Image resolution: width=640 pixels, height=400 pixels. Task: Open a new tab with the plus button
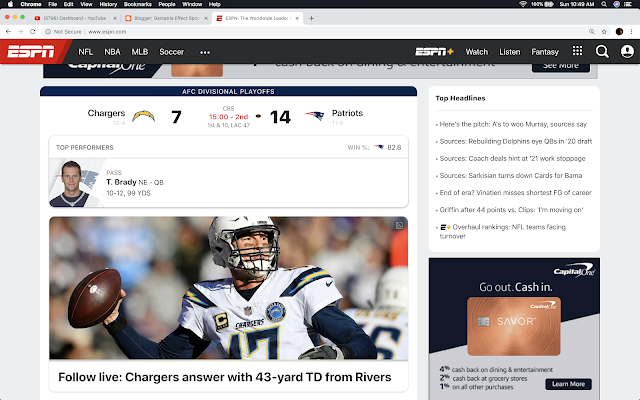311,18
